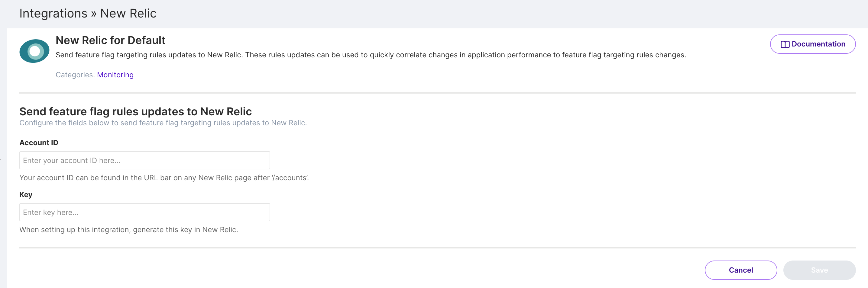Click the Configure the fields below subtitle
The image size is (868, 288).
click(163, 123)
